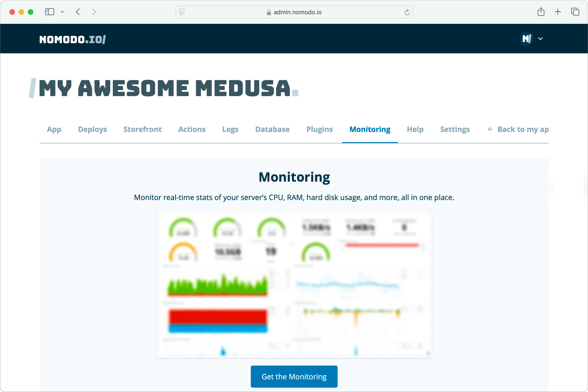
Task: Click the forward navigation arrow
Action: 94,12
